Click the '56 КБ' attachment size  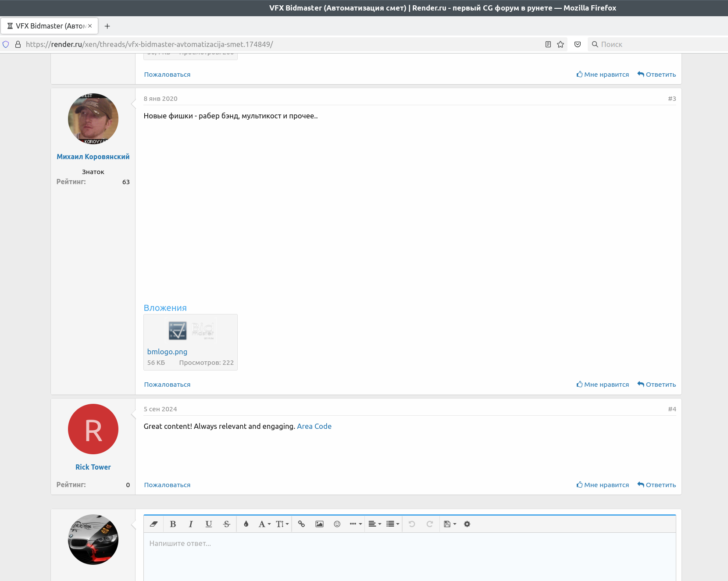click(156, 363)
